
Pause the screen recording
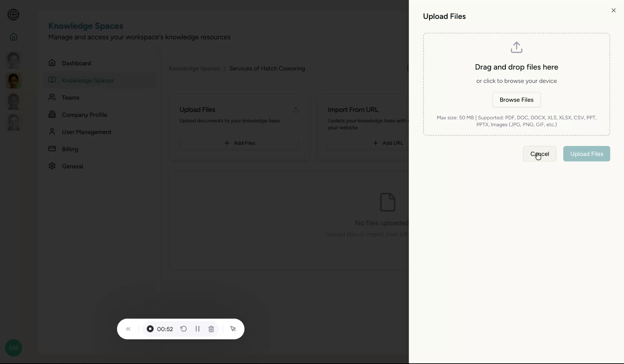(198, 329)
